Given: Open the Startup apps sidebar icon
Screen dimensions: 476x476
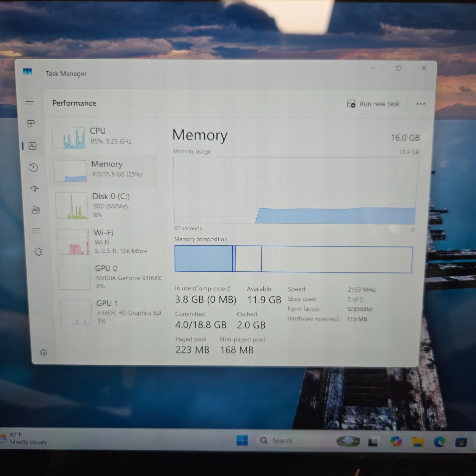Looking at the screenshot, I should click(x=35, y=189).
